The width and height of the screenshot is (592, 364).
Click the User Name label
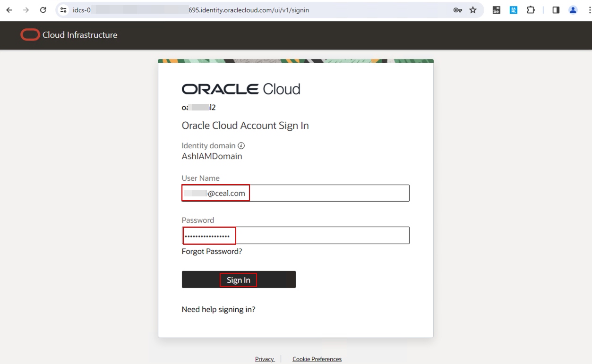tap(201, 178)
